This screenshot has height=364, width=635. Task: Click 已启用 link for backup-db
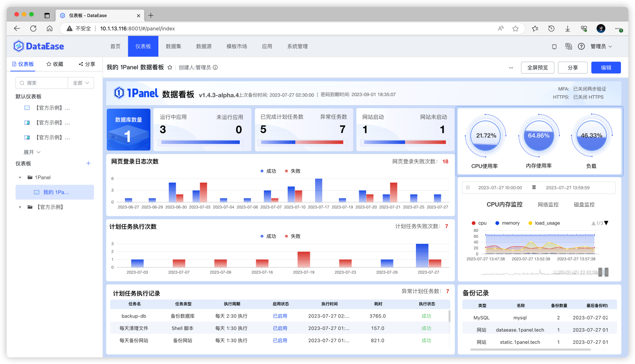280,316
